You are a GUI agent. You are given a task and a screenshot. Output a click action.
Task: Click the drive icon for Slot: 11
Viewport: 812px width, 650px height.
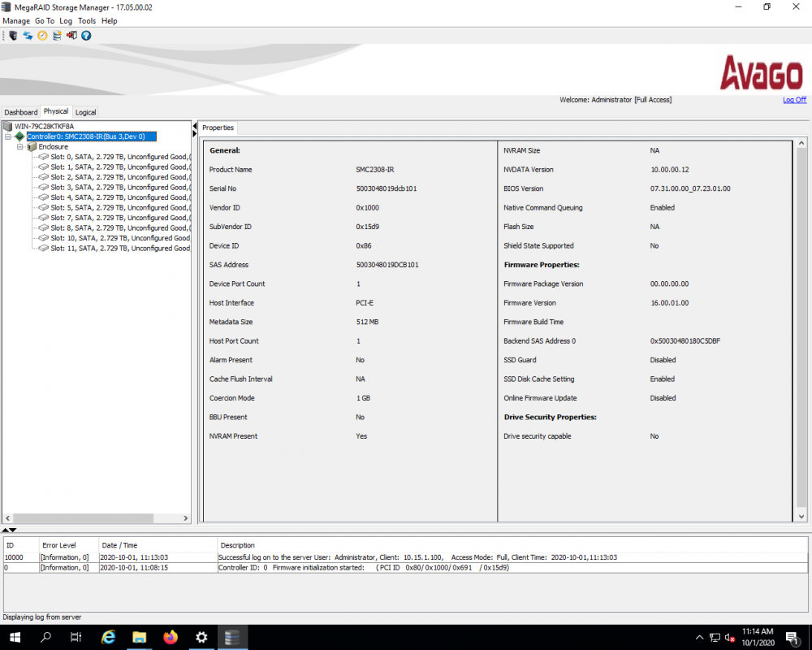pyautogui.click(x=44, y=249)
